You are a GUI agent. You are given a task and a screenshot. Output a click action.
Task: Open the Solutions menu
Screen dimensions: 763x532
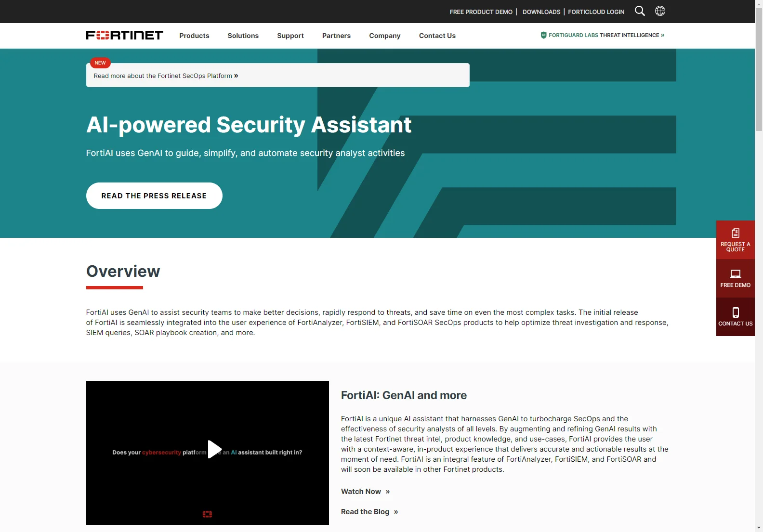243,36
